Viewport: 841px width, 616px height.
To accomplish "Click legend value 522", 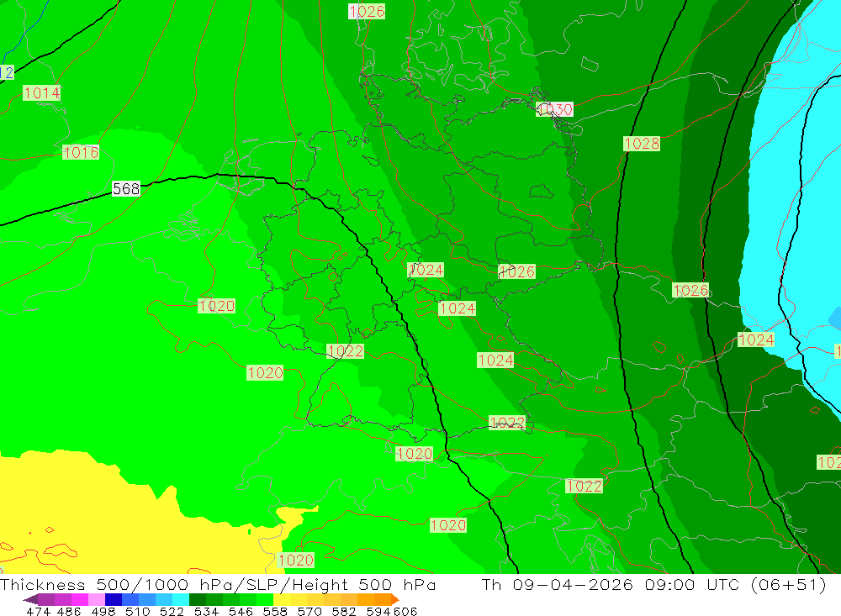I will pyautogui.click(x=172, y=612).
